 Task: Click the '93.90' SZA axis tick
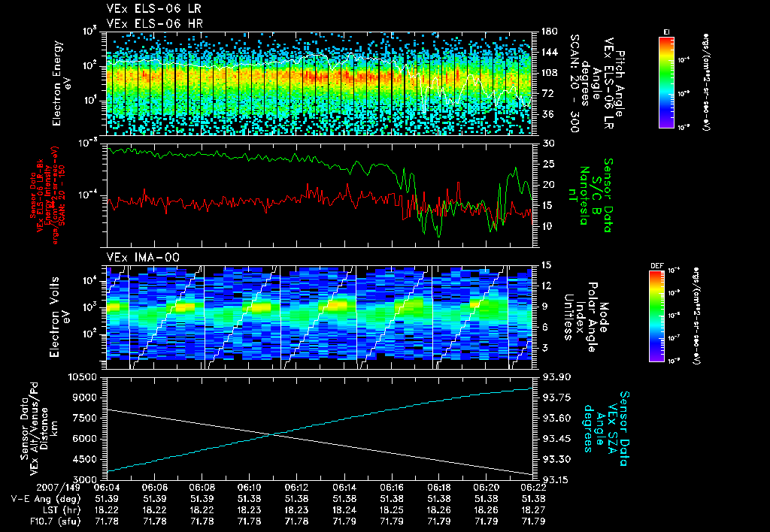[x=556, y=377]
